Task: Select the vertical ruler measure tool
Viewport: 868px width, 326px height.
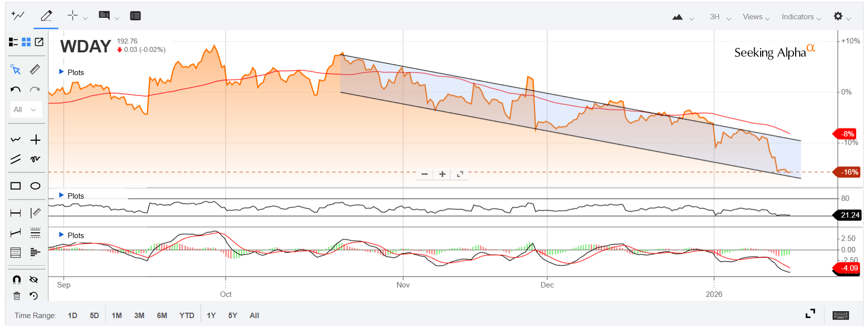Action: click(35, 213)
